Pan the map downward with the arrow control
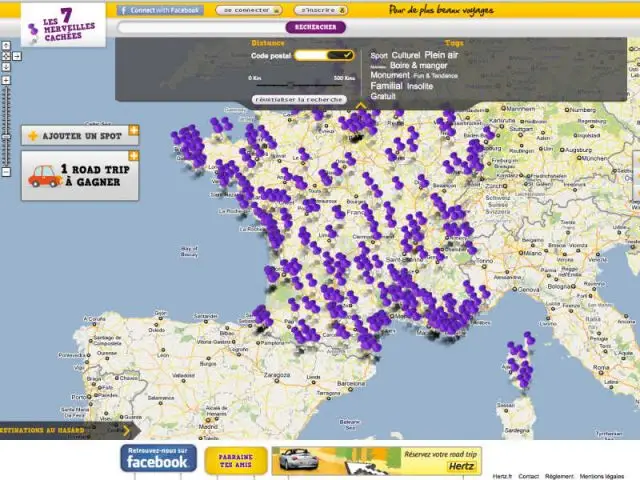 click(6, 67)
